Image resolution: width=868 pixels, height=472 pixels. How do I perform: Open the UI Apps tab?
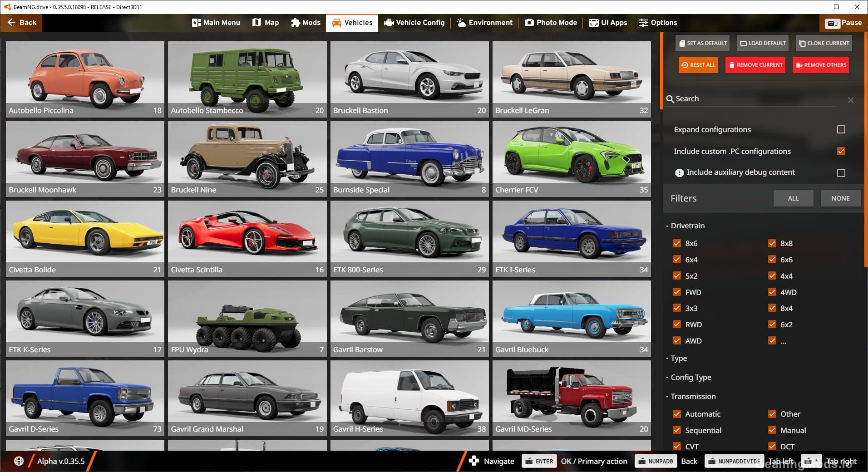point(608,23)
